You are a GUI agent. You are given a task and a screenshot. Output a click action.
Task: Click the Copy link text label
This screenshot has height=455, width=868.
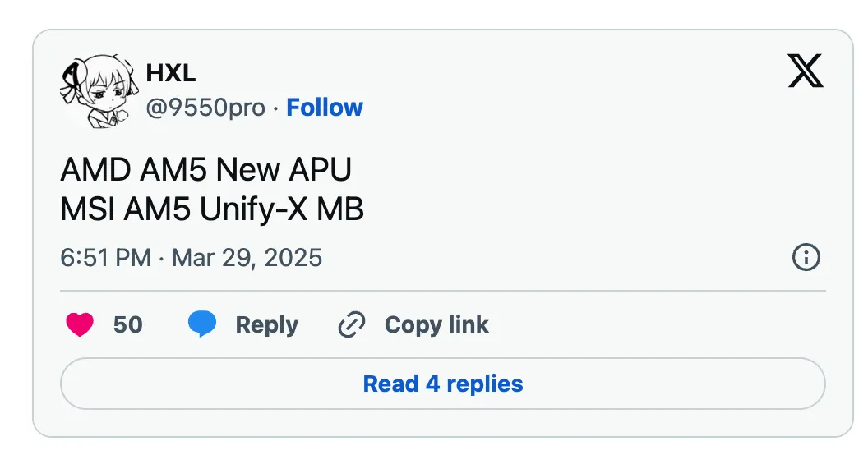coord(436,325)
